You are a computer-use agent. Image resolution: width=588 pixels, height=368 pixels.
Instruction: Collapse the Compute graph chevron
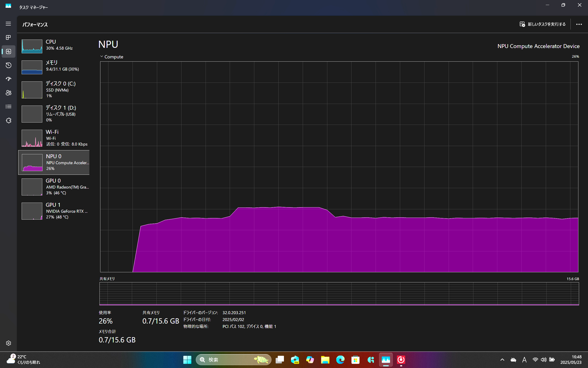click(102, 56)
